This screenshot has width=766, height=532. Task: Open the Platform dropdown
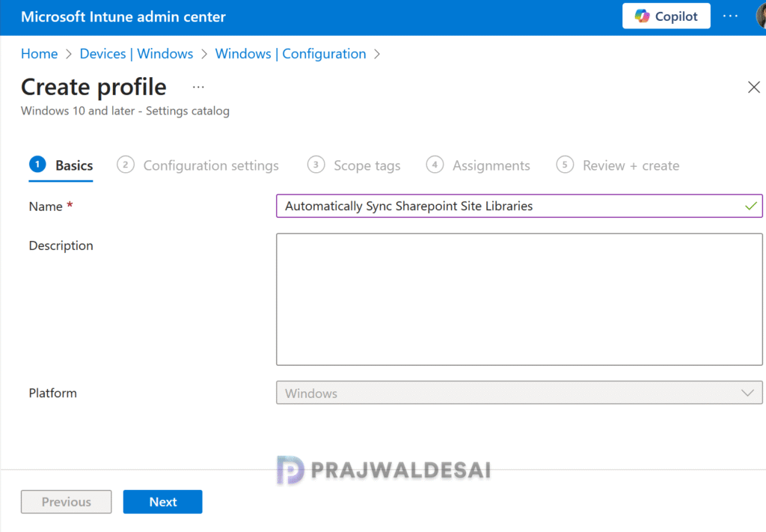pyautogui.click(x=519, y=393)
